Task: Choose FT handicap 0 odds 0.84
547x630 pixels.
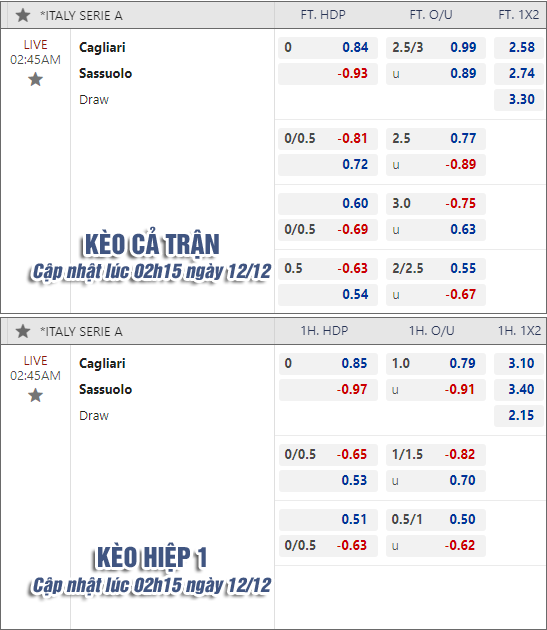Action: (328, 47)
